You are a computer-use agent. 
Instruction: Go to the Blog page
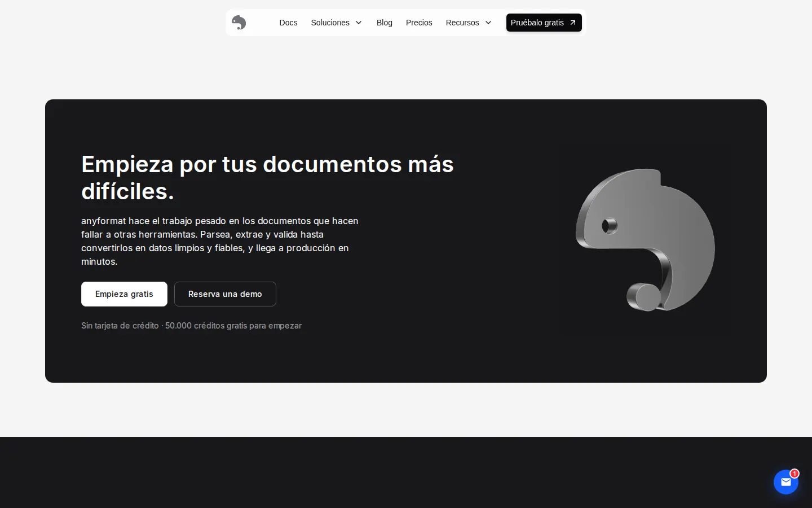(x=385, y=23)
